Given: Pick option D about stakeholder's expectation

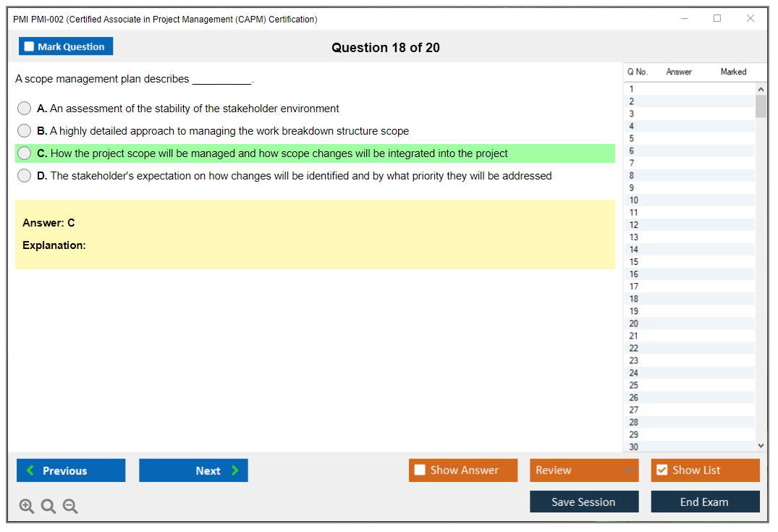Looking at the screenshot, I should [25, 176].
